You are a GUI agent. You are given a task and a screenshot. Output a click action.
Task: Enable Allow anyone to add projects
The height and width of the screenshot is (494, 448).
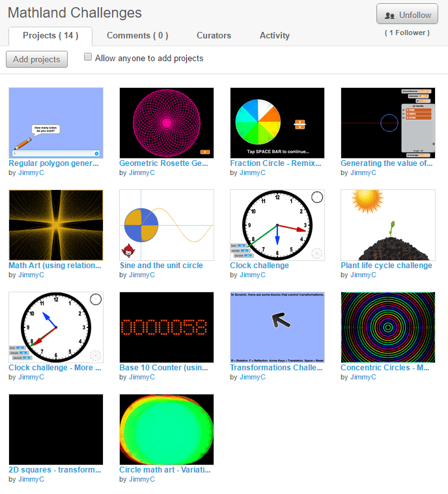(88, 57)
